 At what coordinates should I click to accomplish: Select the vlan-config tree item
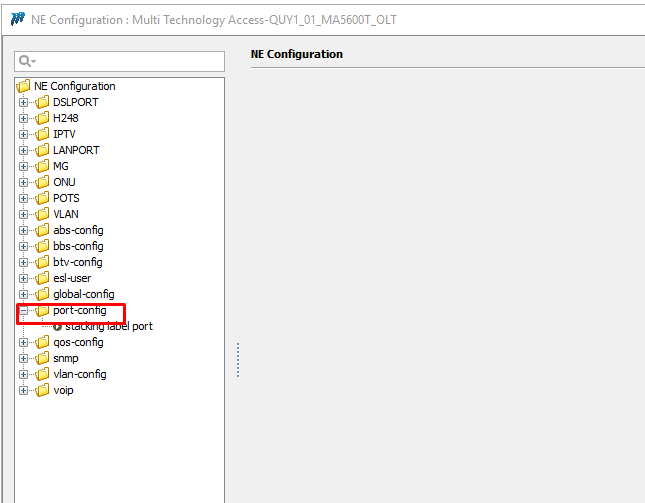80,374
